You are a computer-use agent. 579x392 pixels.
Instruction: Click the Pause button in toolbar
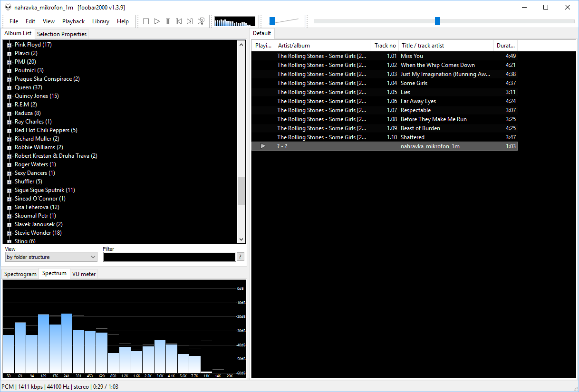(168, 21)
